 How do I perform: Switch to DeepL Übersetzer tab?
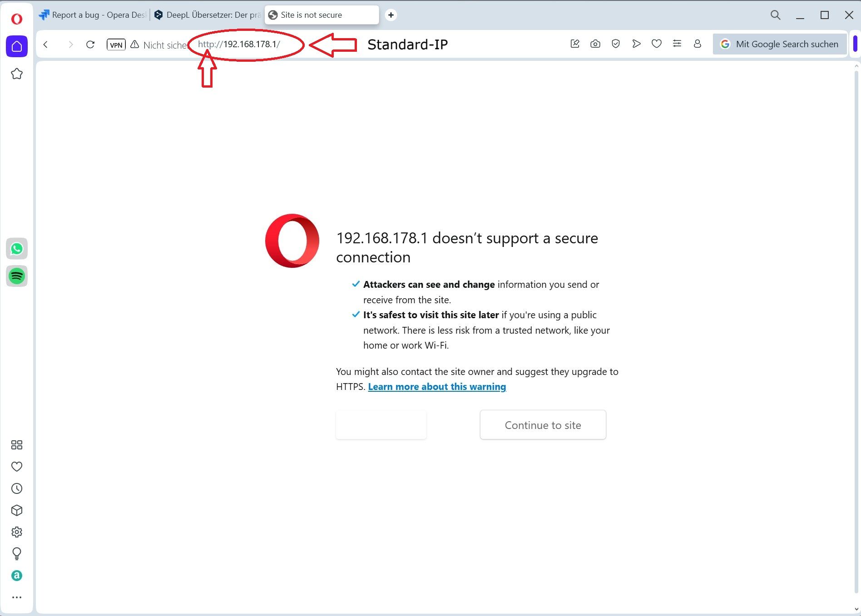(x=208, y=15)
